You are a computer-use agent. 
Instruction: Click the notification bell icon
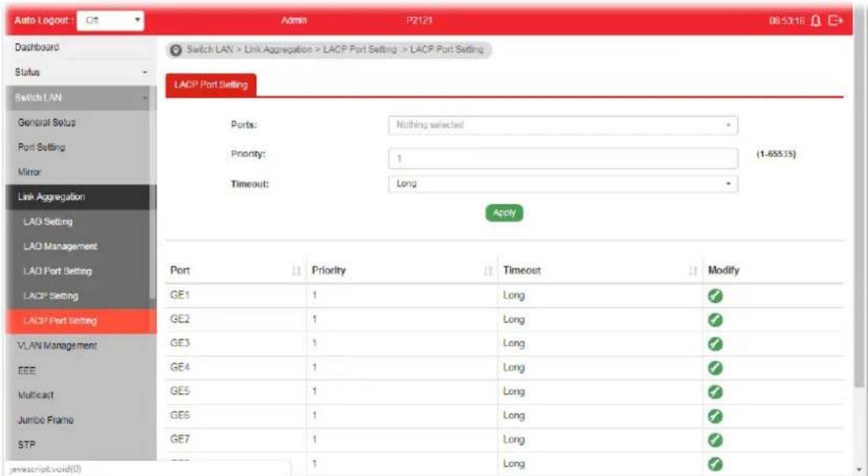pyautogui.click(x=815, y=20)
